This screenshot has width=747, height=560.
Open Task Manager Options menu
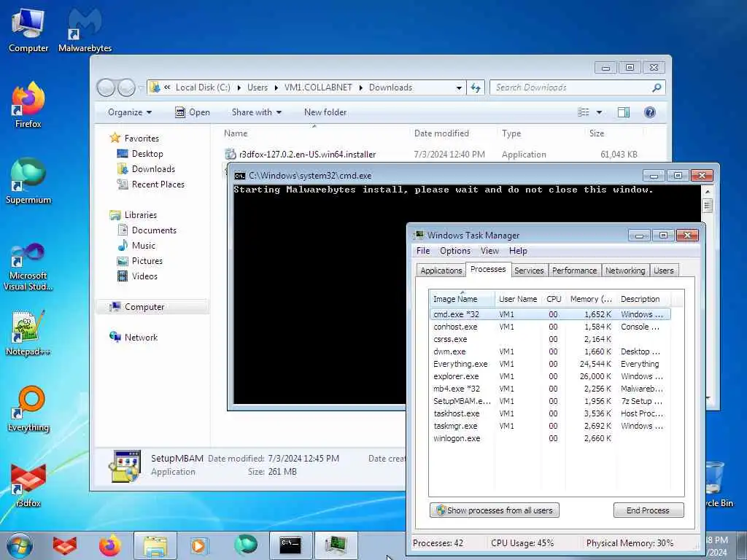coord(455,251)
